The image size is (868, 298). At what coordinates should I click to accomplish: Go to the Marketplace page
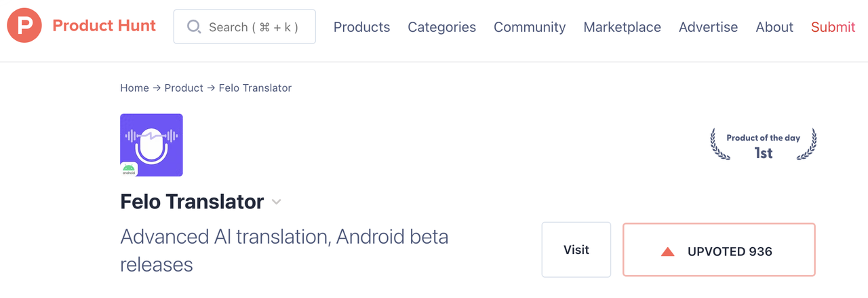click(622, 27)
